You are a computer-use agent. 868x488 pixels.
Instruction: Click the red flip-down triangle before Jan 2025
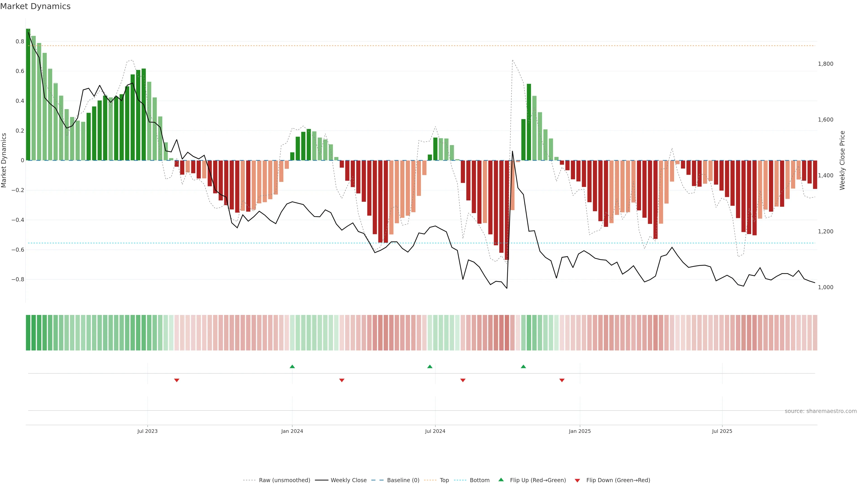[x=562, y=380]
